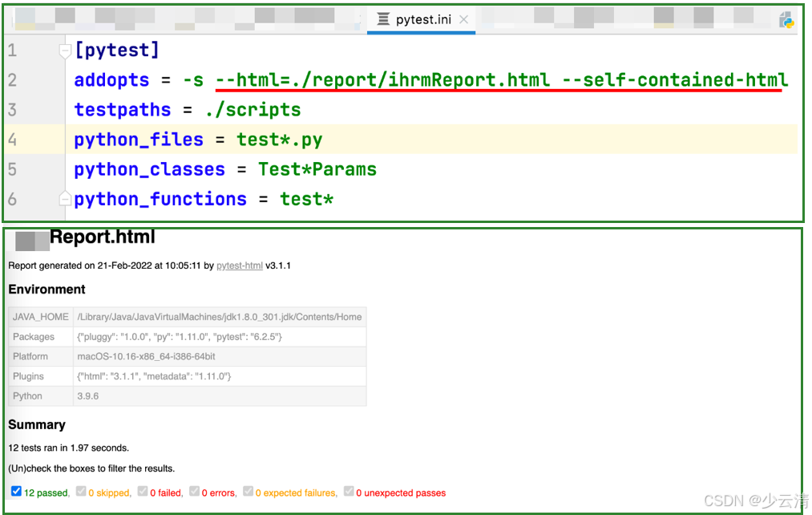The image size is (812, 515).
Task: Click the Platform table cell
Action: 41,356
